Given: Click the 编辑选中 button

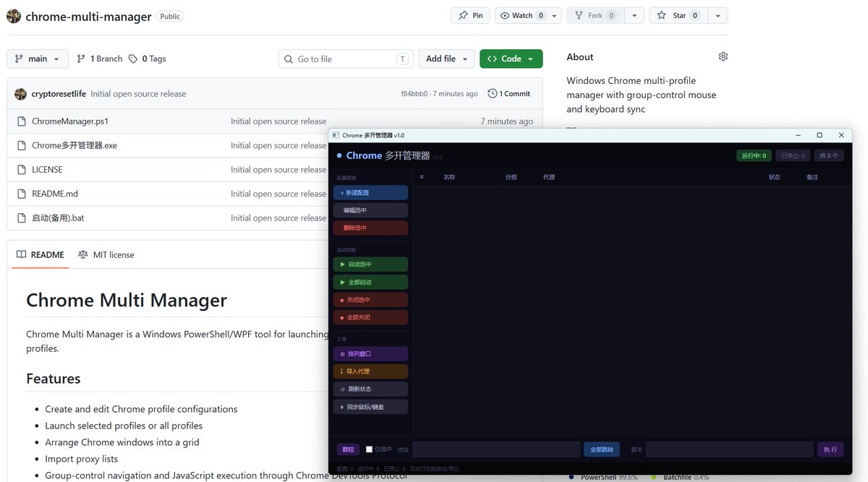Looking at the screenshot, I should 370,210.
